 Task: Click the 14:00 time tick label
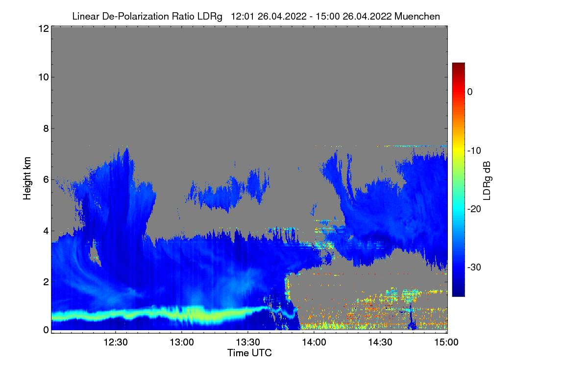click(x=315, y=342)
